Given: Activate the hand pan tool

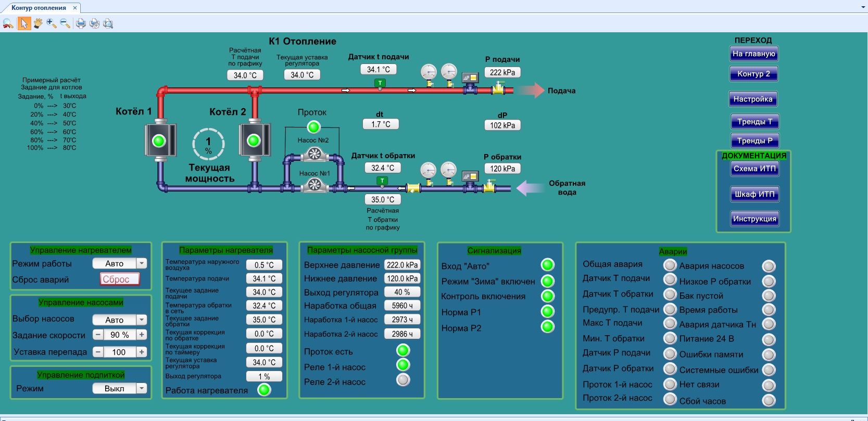Looking at the screenshot, I should click(38, 23).
